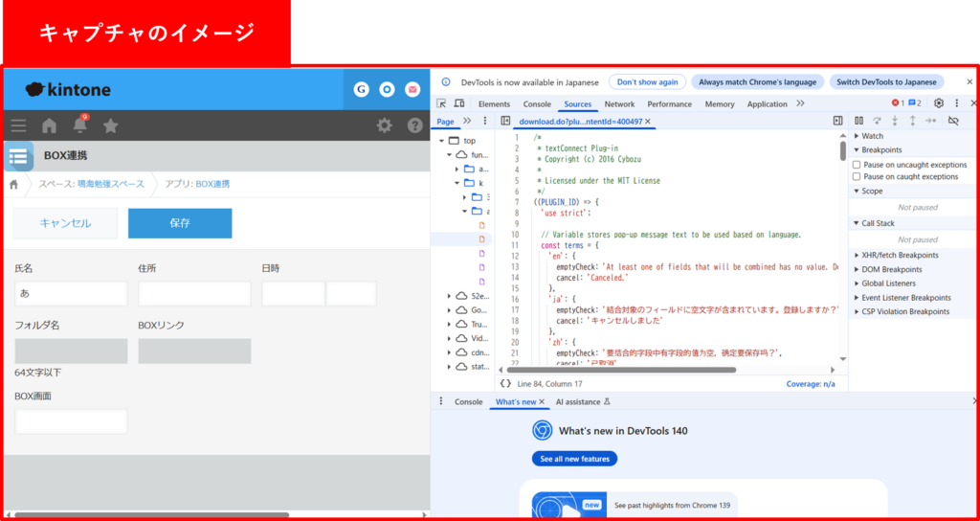
Task: Open the Console drawer tab
Action: (x=468, y=402)
